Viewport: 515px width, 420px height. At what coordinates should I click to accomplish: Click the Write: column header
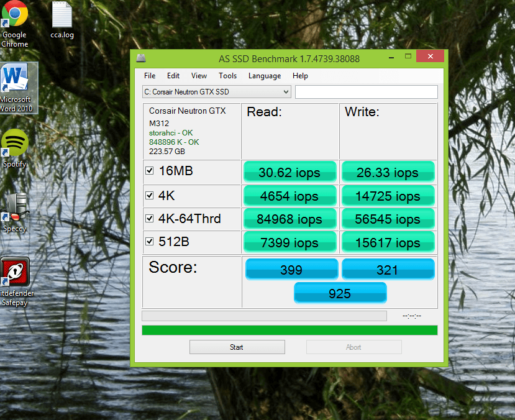pyautogui.click(x=362, y=112)
